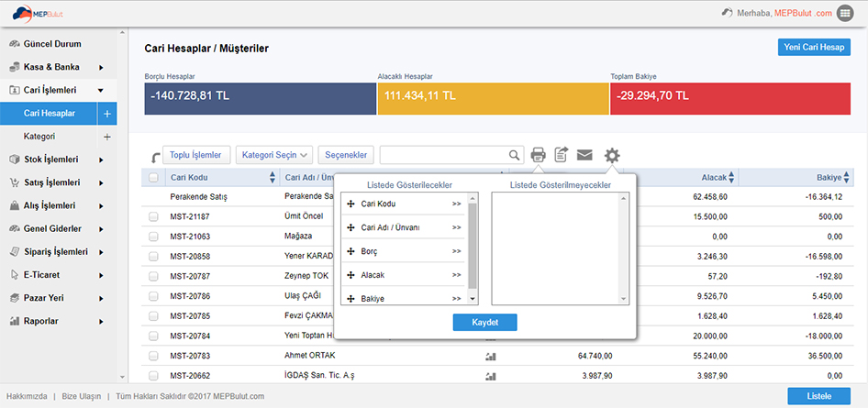Image resolution: width=868 pixels, height=408 pixels.
Task: Click the move handle for Cari Kodu
Action: pyautogui.click(x=350, y=204)
